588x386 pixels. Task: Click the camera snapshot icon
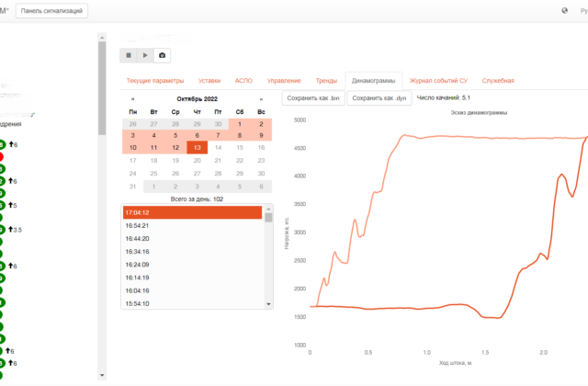coord(162,55)
